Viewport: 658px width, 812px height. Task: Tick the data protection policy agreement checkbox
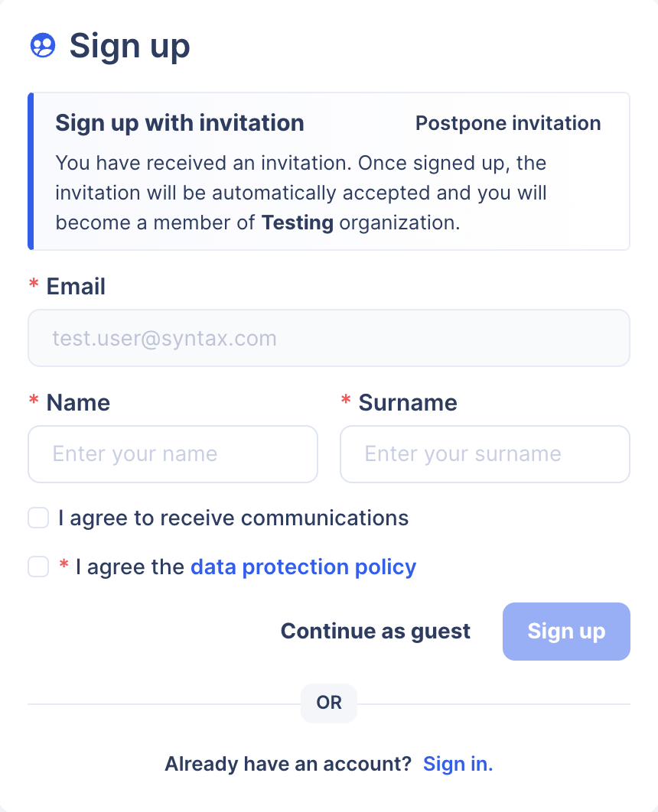click(38, 567)
